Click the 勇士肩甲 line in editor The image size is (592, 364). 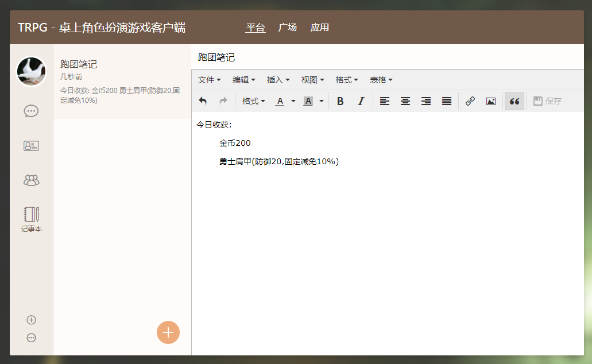pyautogui.click(x=279, y=161)
